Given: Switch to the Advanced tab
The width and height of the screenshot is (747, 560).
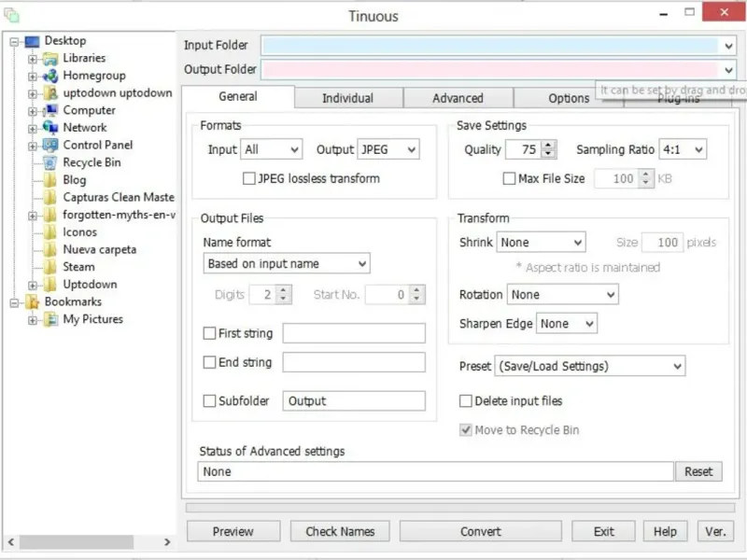Looking at the screenshot, I should [x=458, y=98].
